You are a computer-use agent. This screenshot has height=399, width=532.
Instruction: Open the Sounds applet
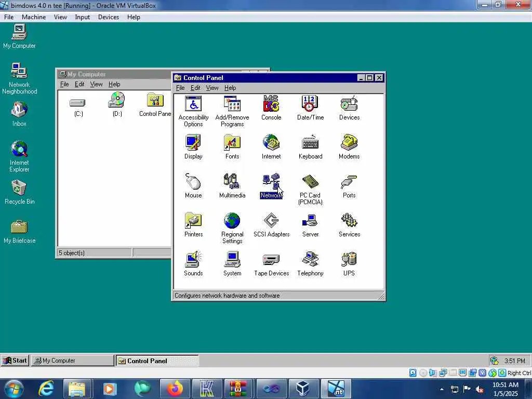click(193, 263)
